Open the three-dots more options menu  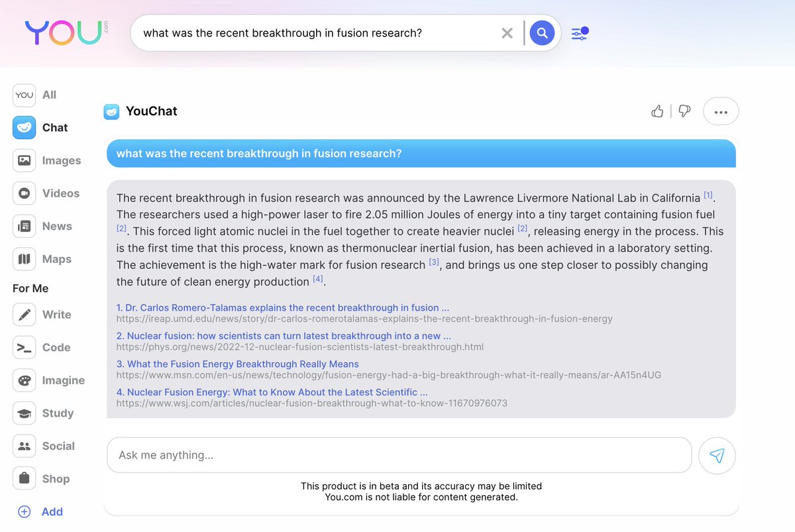click(x=721, y=111)
